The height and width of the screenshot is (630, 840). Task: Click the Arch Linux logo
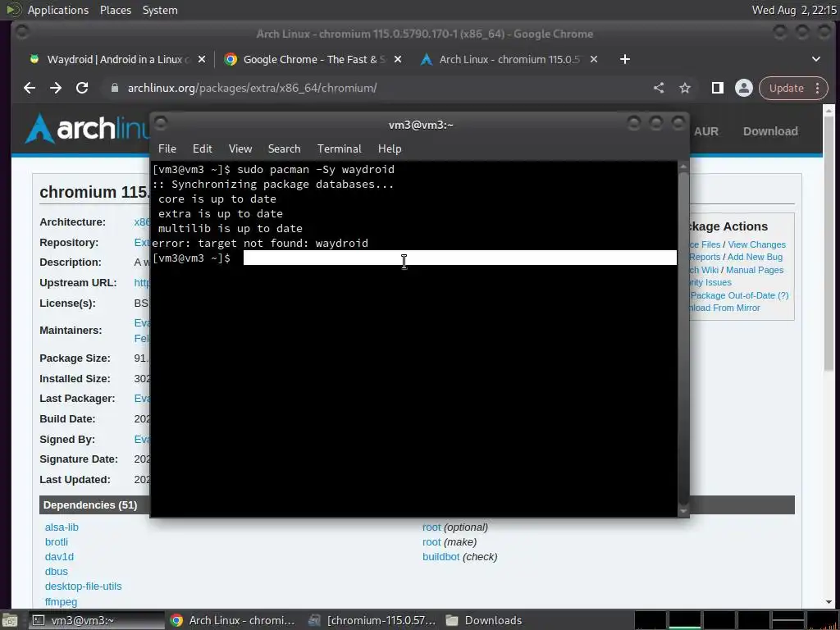(x=89, y=129)
